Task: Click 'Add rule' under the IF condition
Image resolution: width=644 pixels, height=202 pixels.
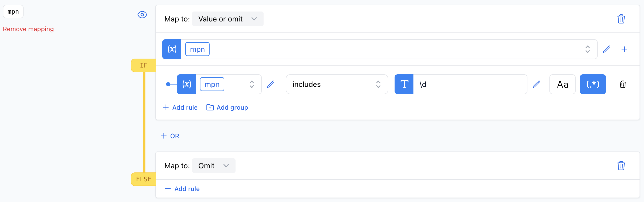Action: tap(180, 108)
